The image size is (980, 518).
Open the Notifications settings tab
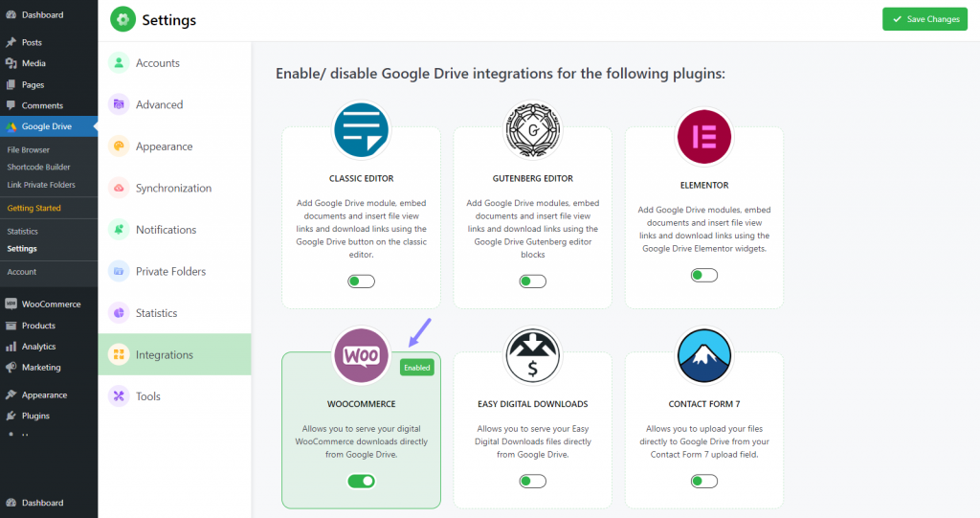[174, 230]
